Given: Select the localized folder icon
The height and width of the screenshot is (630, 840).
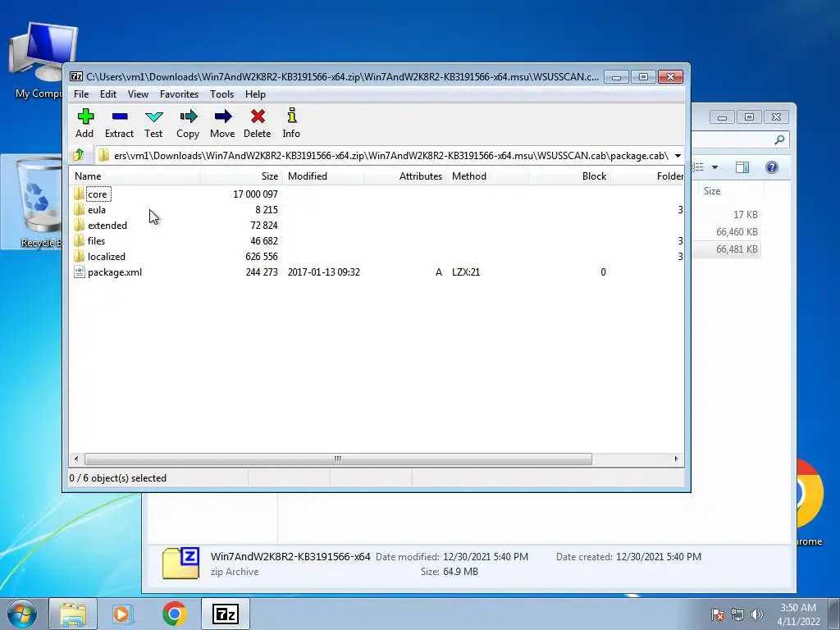Looking at the screenshot, I should (x=80, y=256).
